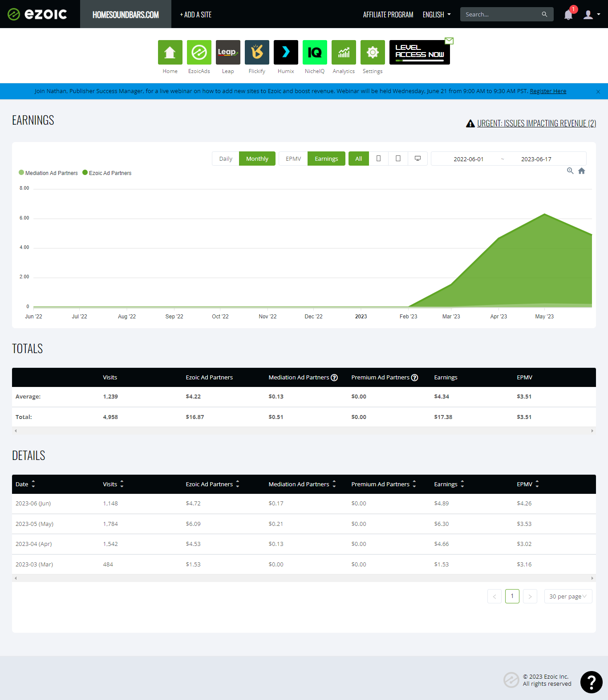Set start date 2022-06-01 field
The height and width of the screenshot is (700, 608).
click(x=468, y=159)
